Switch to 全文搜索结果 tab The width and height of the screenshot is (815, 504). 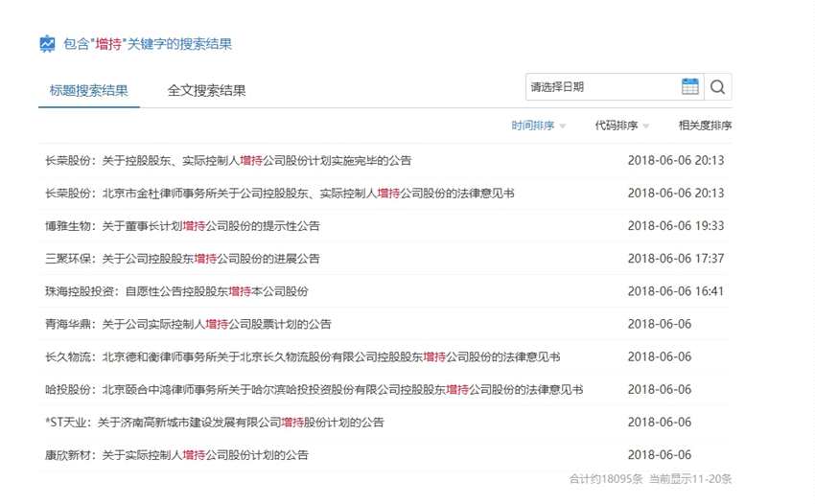click(206, 90)
